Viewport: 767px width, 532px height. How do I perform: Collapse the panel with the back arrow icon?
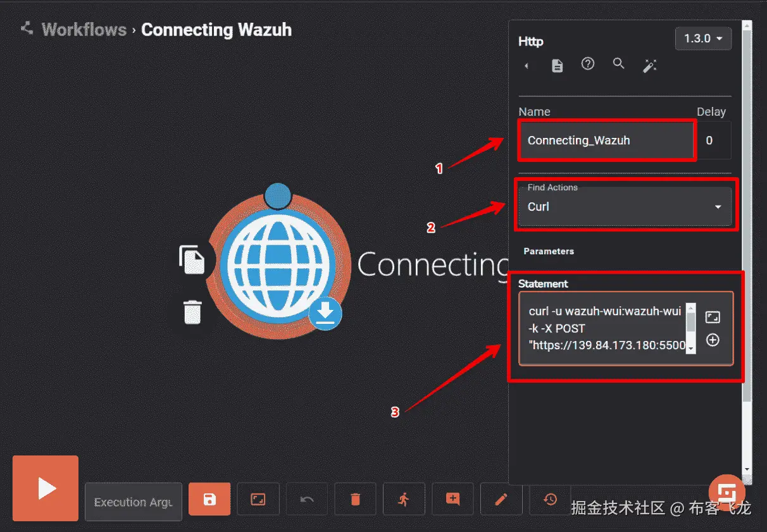(527, 66)
